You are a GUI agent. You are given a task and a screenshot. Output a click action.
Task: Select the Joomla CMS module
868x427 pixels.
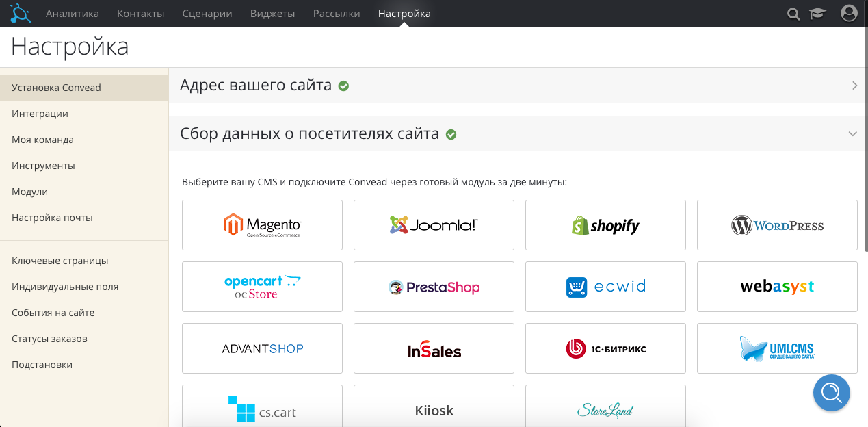[x=434, y=225]
